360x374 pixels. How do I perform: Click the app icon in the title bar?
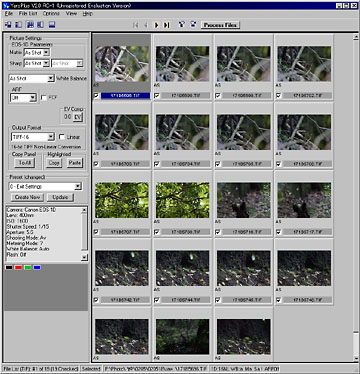pyautogui.click(x=5, y=5)
